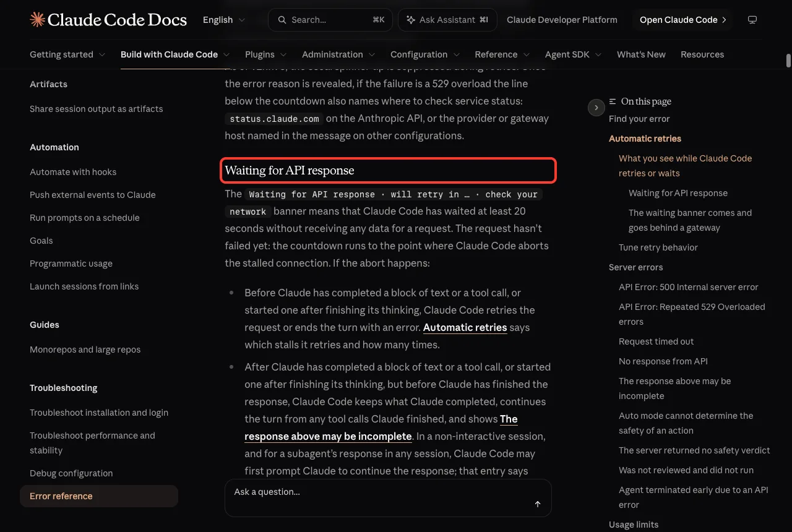Open Programmatic usage sidebar page

[x=71, y=264]
